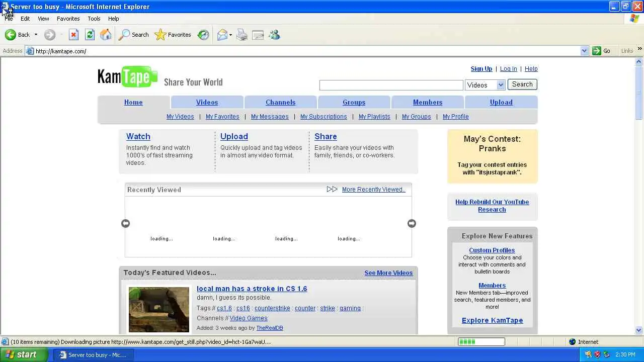Viewport: 644px width, 362px height.
Task: Open the Messenger toolbar icon
Action: pyautogui.click(x=274, y=35)
